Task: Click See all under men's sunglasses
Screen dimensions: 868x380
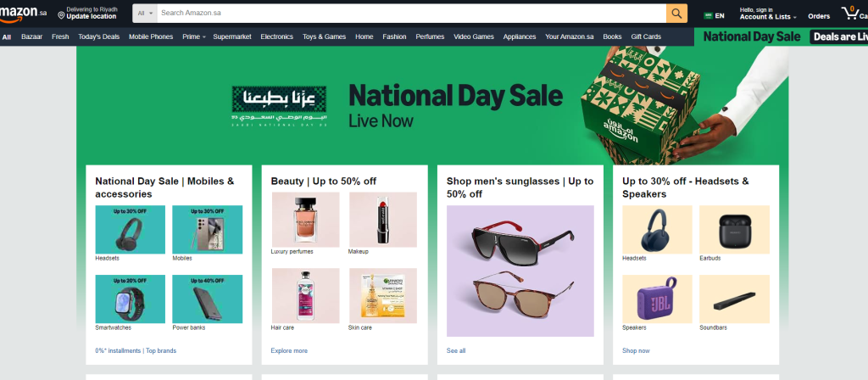Action: [x=456, y=350]
